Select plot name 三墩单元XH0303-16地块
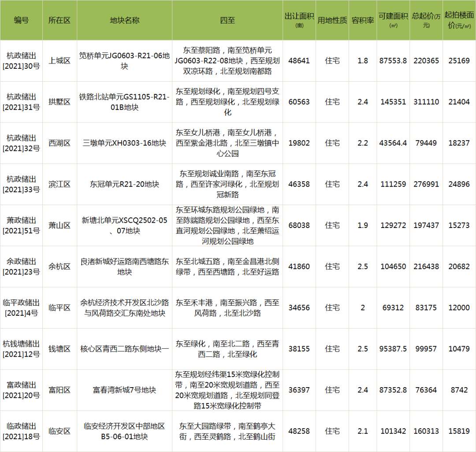 pyautogui.click(x=124, y=143)
